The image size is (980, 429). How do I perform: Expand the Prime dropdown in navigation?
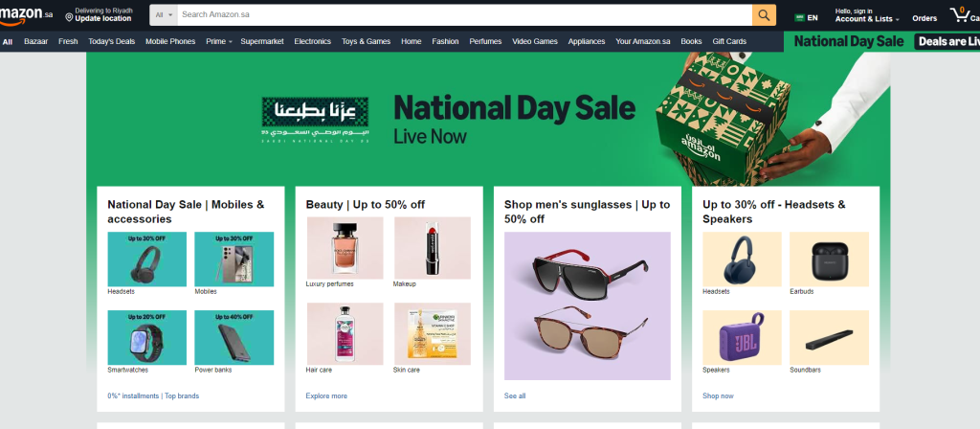pos(219,41)
